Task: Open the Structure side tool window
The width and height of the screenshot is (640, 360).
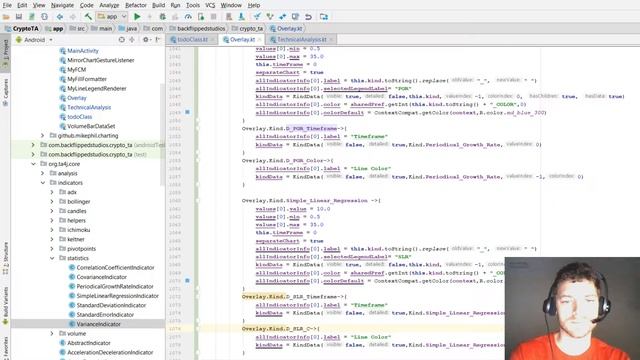Action: pyautogui.click(x=5, y=258)
